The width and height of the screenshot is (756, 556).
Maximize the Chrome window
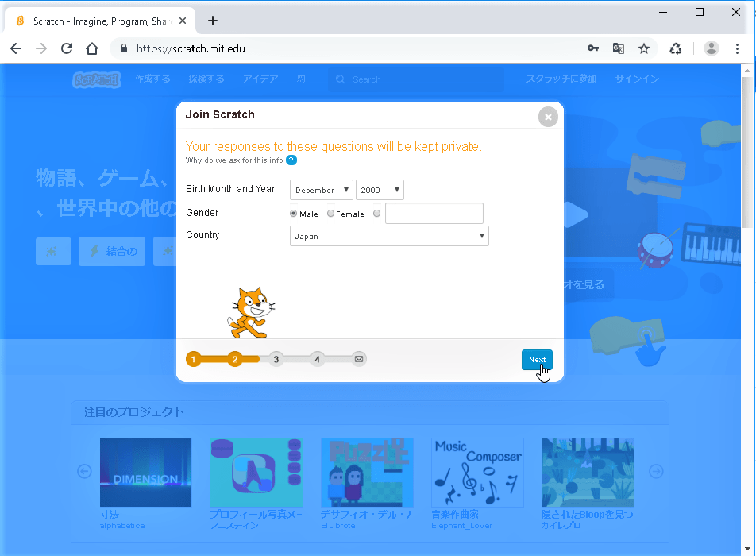[x=699, y=12]
